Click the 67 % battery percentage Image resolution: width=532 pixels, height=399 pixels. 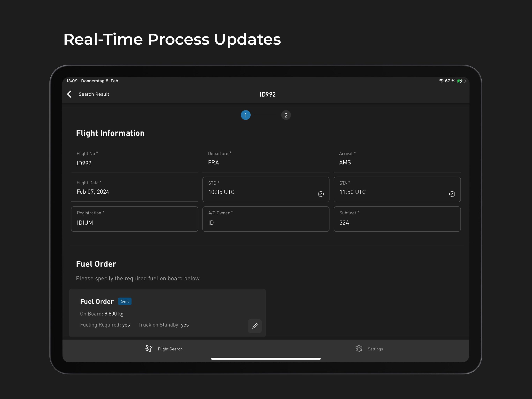[x=450, y=81]
